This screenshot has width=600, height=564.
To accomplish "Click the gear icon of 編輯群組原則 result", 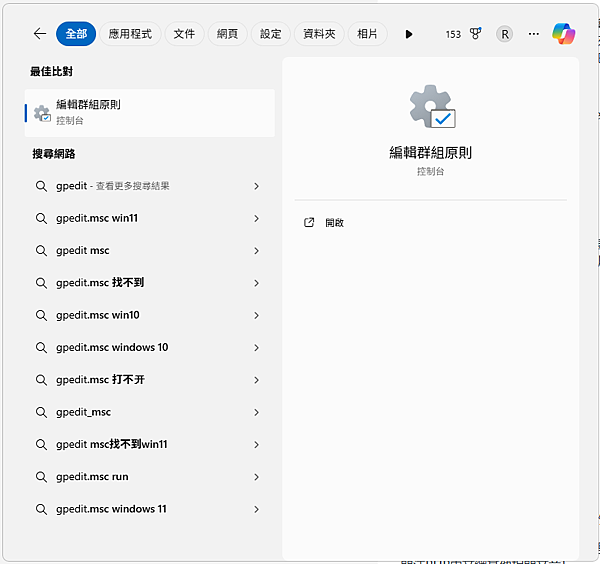I will click(42, 113).
